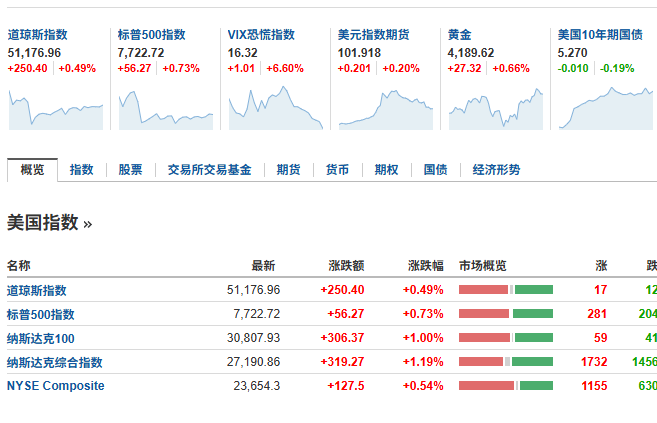Open the 纳斯达克综合指数 table link
The width and height of the screenshot is (657, 423).
point(54,362)
